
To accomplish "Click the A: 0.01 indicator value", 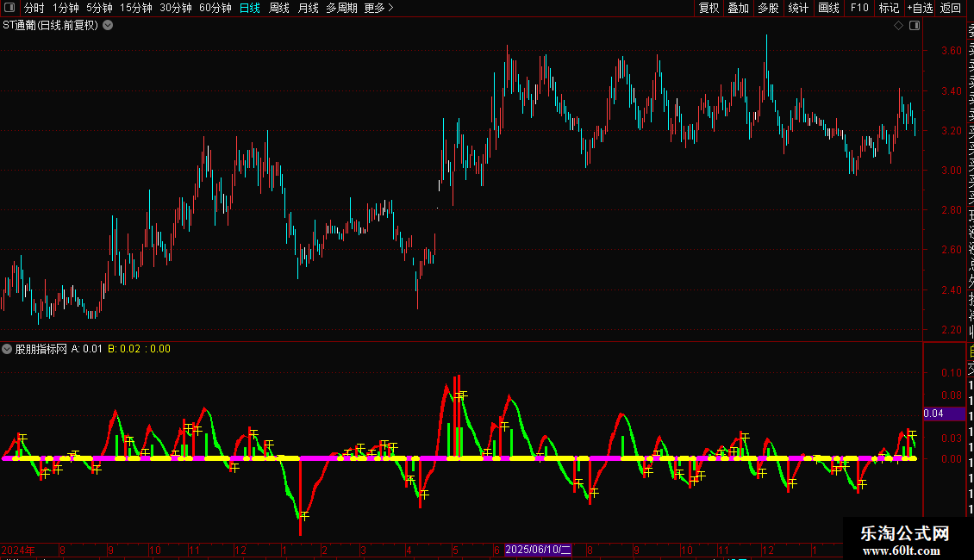I will [87, 349].
